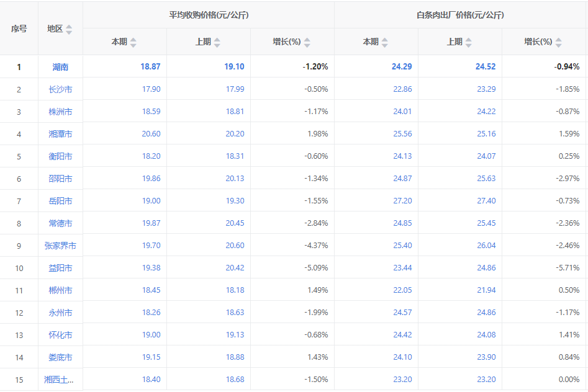This screenshot has height=392, width=588.
Task: Sort 白条肉出厂价格 by 增长(%) sort arrows
Action: [x=558, y=42]
